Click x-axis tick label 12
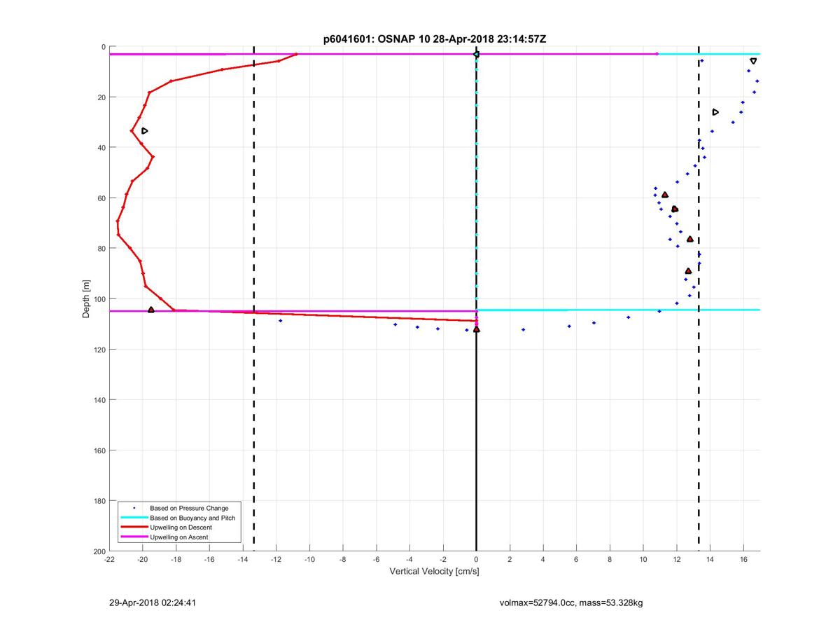The width and height of the screenshot is (840, 620). point(676,560)
